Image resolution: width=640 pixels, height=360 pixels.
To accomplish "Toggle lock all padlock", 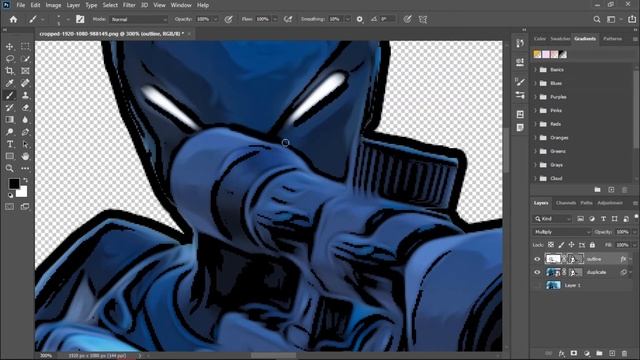I will tap(592, 245).
